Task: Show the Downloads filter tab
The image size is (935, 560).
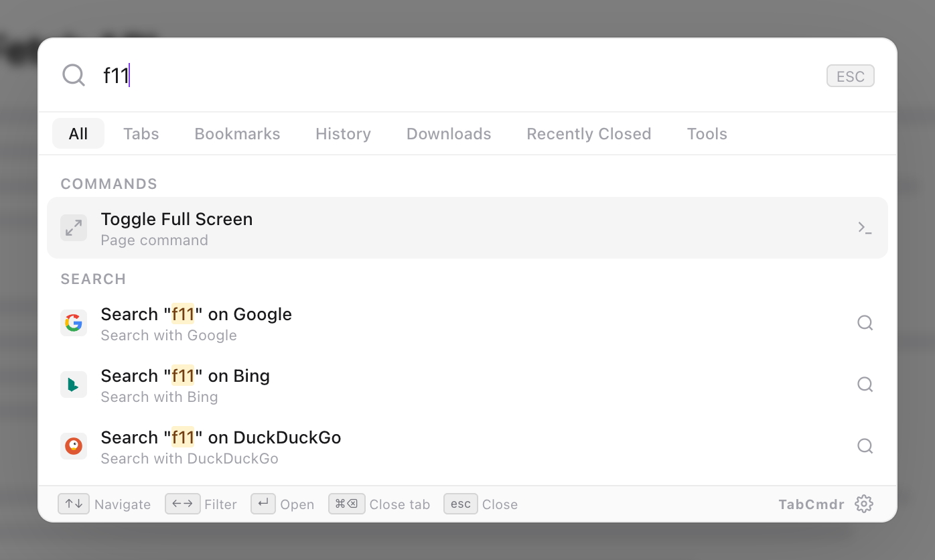Action: point(449,133)
